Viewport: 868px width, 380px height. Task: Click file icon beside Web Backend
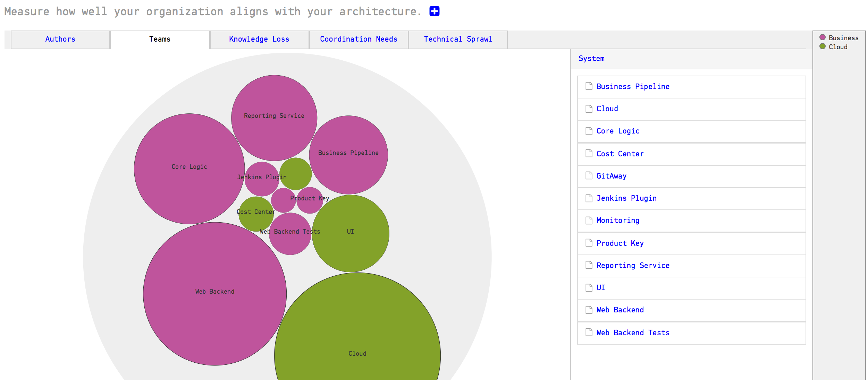[589, 310]
